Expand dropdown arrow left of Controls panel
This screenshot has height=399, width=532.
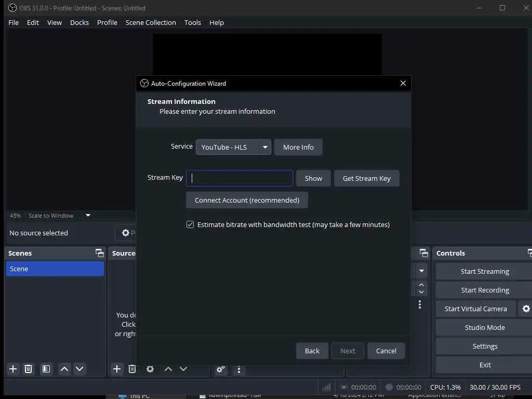(421, 271)
